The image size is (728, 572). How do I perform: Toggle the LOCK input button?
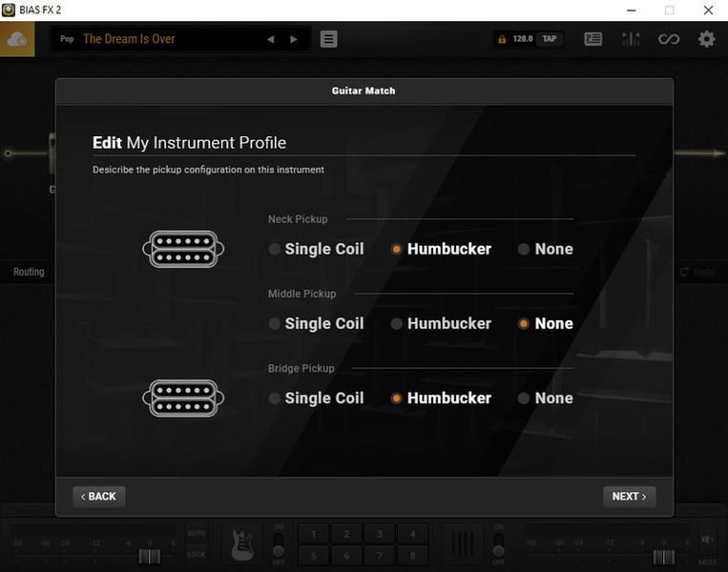197,555
